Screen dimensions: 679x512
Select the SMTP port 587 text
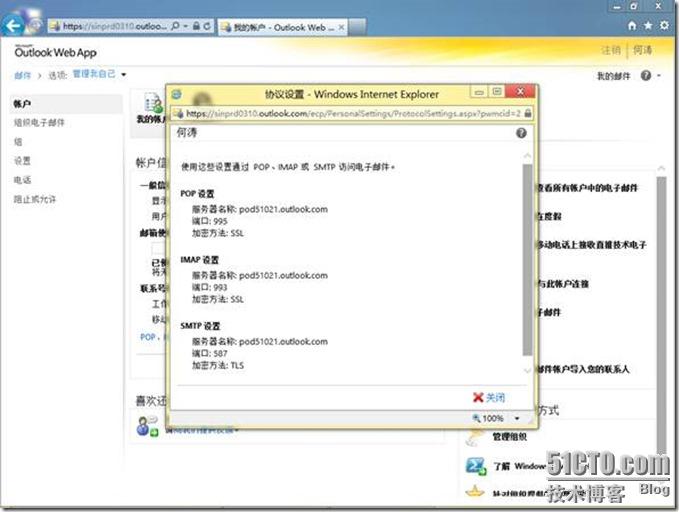pyautogui.click(x=220, y=353)
